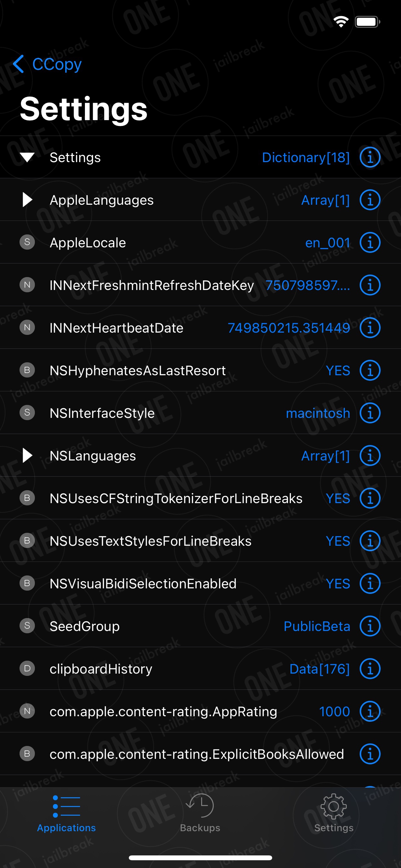401x868 pixels.
Task: Select NSVisualBidiSelectionEnabled YES value
Action: (x=338, y=584)
